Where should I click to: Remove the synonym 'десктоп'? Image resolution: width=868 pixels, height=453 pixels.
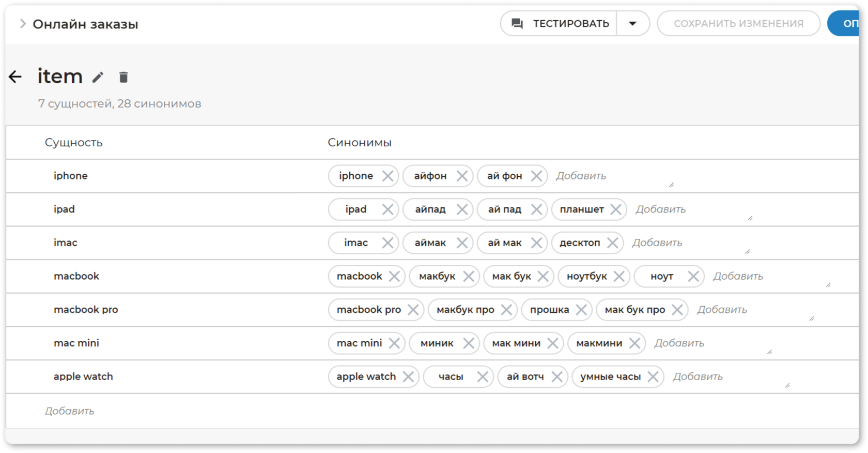coord(613,243)
